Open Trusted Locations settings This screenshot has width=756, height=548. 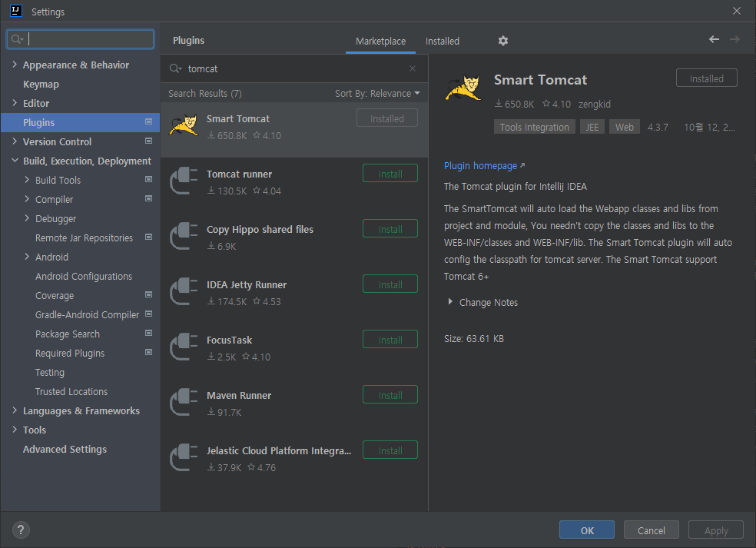click(71, 392)
